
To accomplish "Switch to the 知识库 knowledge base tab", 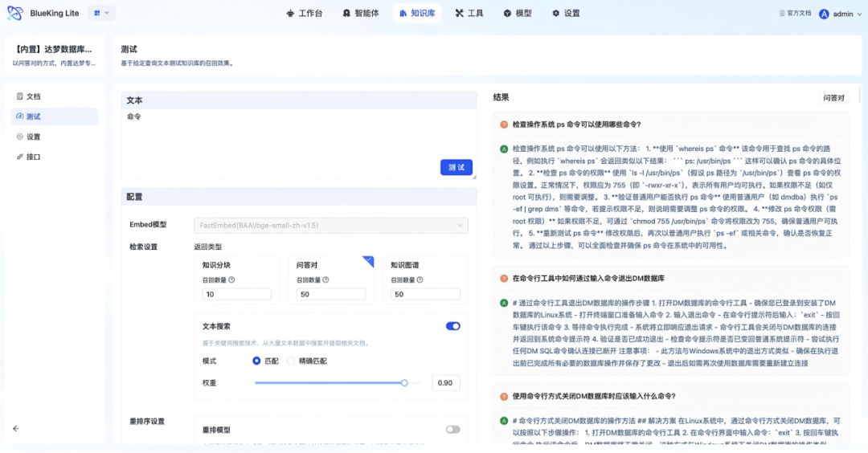I will click(x=417, y=14).
